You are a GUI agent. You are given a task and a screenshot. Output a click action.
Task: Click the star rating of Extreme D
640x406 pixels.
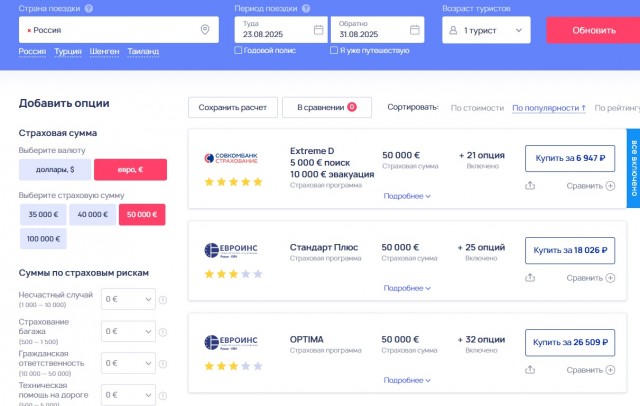pos(233,182)
